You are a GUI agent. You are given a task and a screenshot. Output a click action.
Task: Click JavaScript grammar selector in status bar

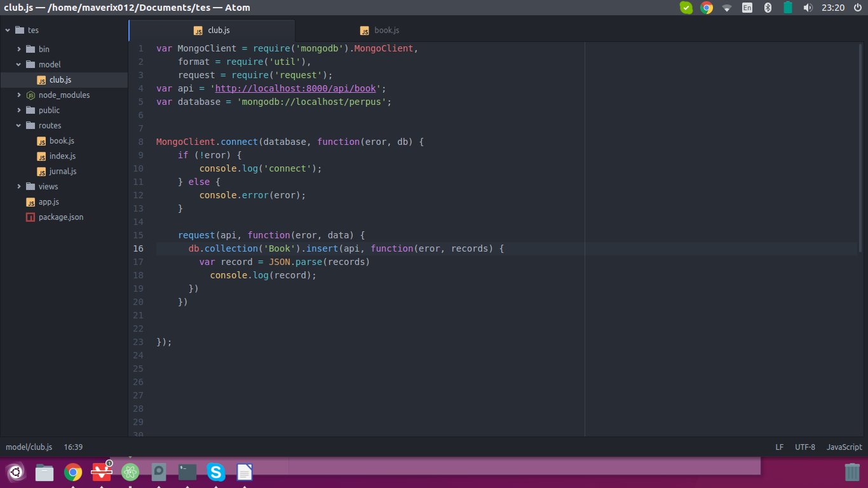844,447
